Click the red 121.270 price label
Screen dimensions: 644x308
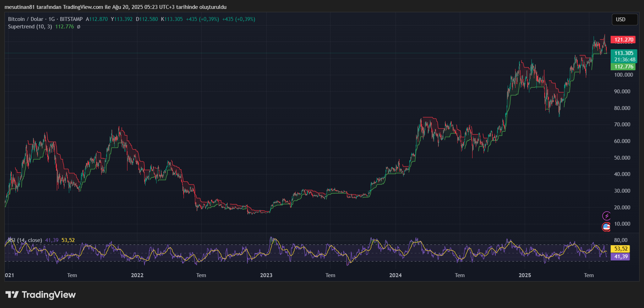point(624,40)
